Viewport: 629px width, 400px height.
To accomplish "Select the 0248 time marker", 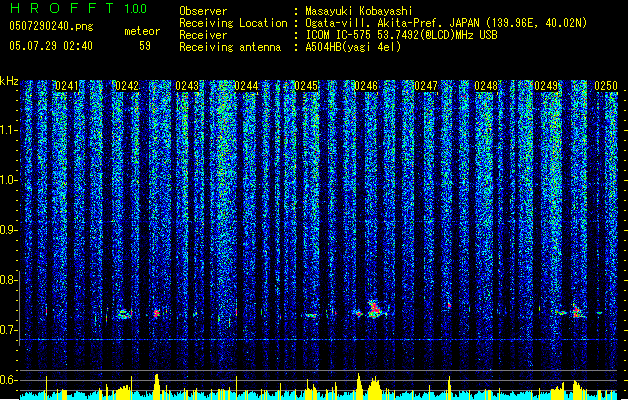I will [x=486, y=86].
